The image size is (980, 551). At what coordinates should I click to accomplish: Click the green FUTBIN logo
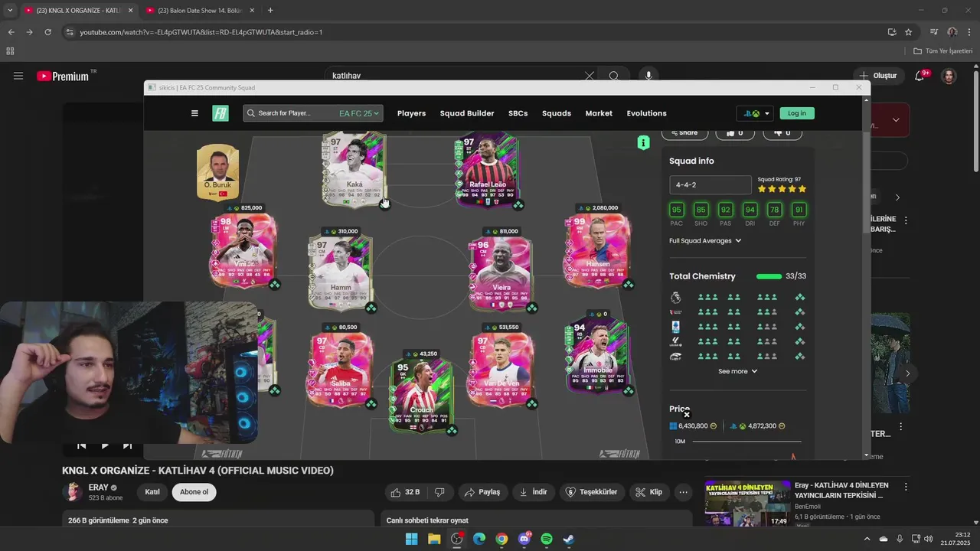(x=220, y=113)
